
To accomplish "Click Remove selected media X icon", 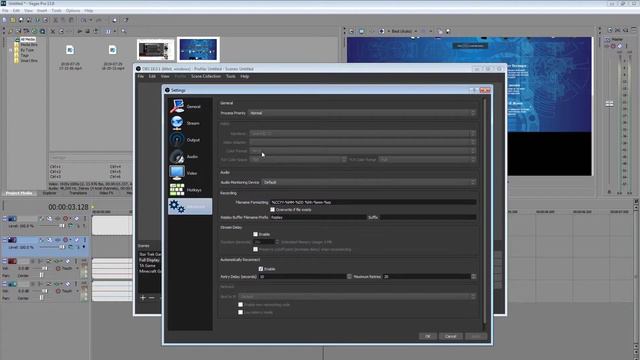I will click(x=53, y=31).
